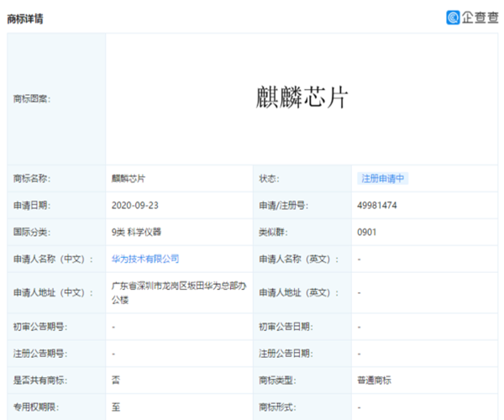Screen dimensions: 504x420
Task: Click the 企查查 brand name text
Action: click(x=480, y=17)
